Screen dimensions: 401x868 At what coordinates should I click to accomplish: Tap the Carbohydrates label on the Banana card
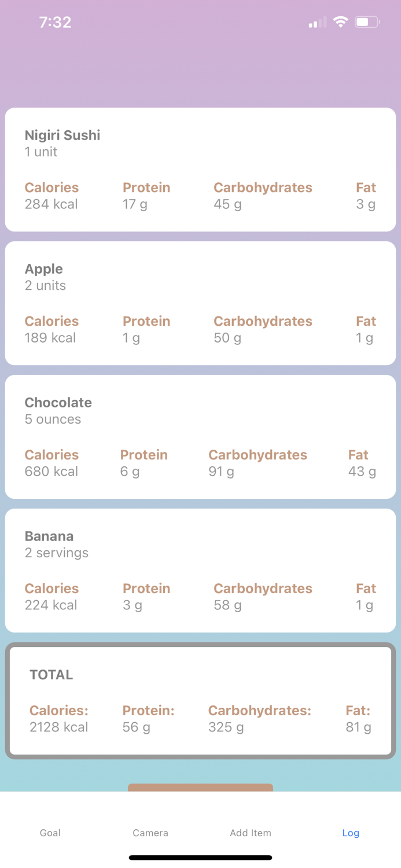tap(263, 589)
